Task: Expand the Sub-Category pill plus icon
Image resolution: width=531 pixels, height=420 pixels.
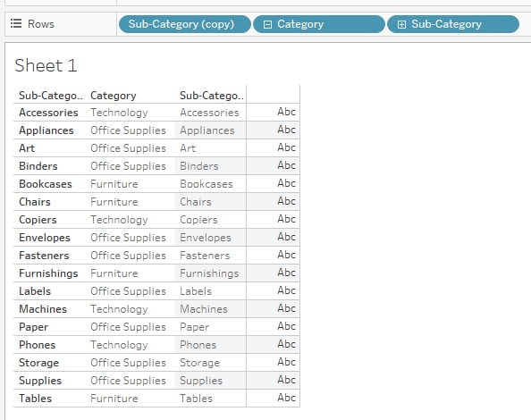Action: [x=401, y=24]
